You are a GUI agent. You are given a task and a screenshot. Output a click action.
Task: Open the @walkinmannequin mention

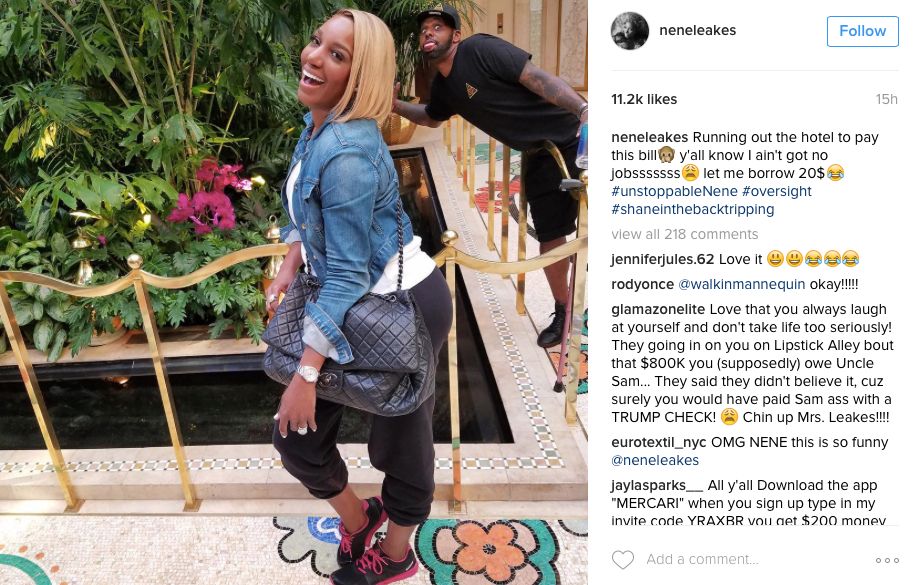742,285
